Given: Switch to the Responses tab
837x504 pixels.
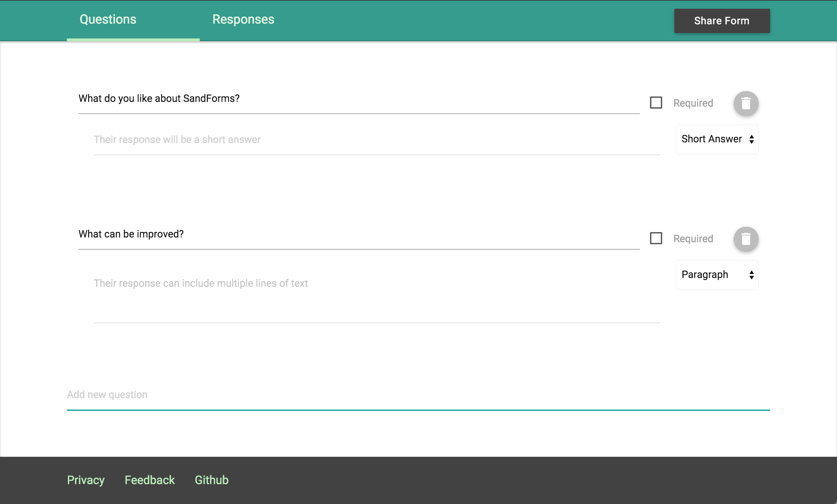Looking at the screenshot, I should click(243, 20).
